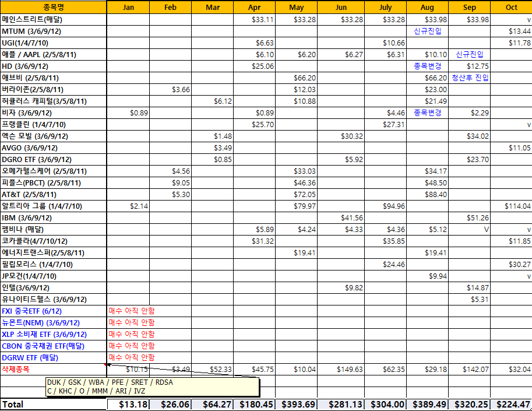Viewport: 532px width, 411px height.
Task: Select the JP모건(1/4/7/10) row label
Action: click(x=54, y=276)
